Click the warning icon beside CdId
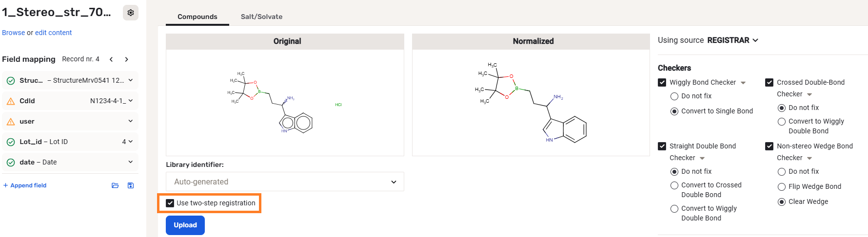 coord(11,101)
